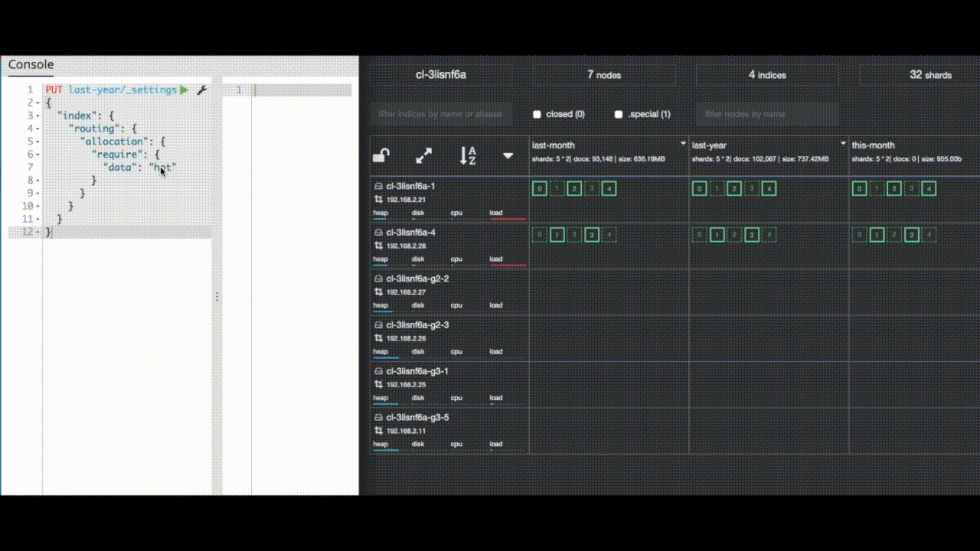The height and width of the screenshot is (551, 980).
Task: Focus the filter nodes by name field
Action: coord(766,114)
